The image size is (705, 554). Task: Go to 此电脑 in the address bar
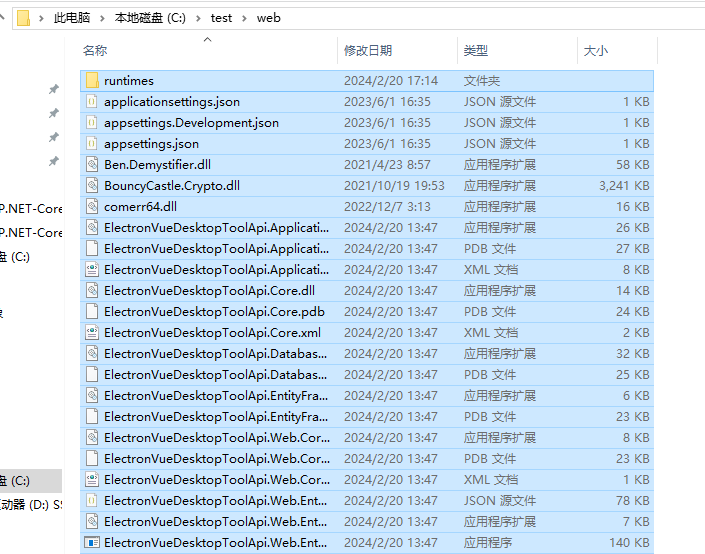point(72,18)
